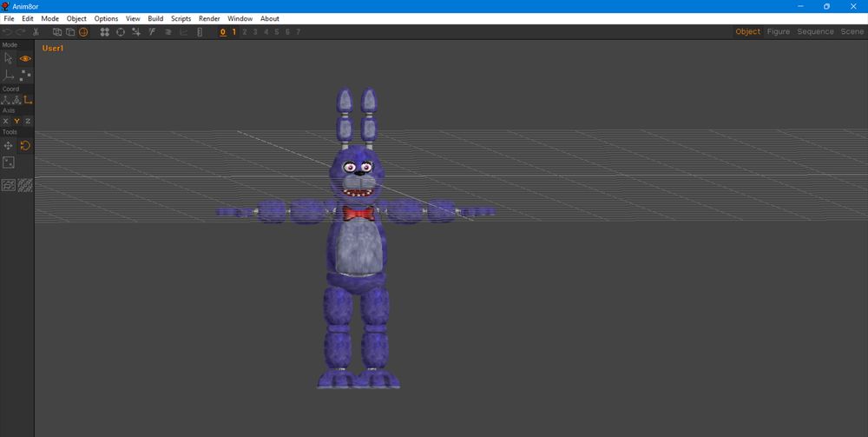
Task: Switch to the Object editor tab
Action: [x=747, y=31]
